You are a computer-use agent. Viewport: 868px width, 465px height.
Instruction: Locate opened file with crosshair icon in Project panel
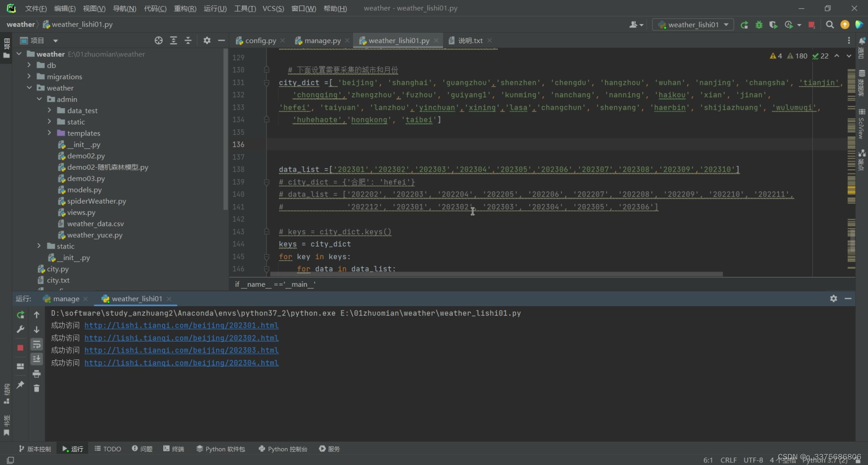point(158,40)
